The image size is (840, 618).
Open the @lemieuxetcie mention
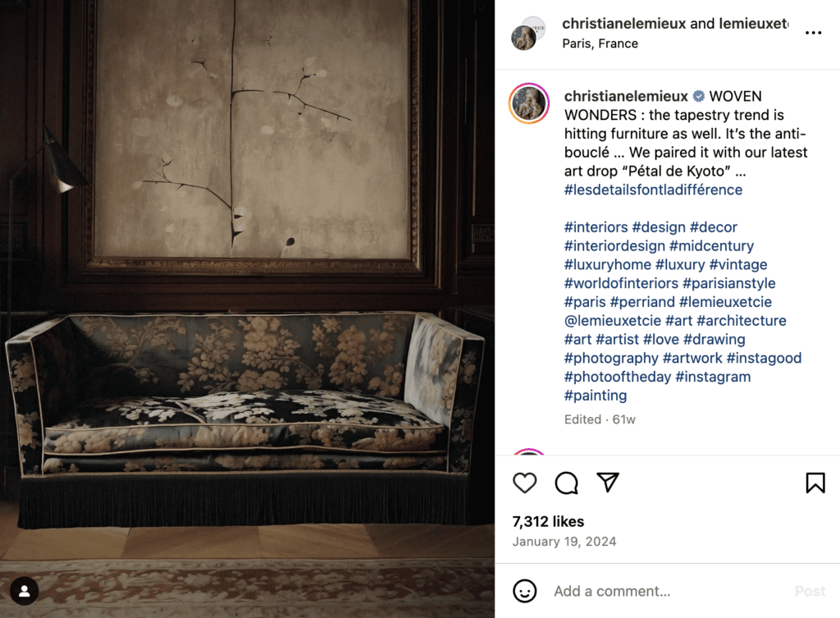tap(612, 321)
